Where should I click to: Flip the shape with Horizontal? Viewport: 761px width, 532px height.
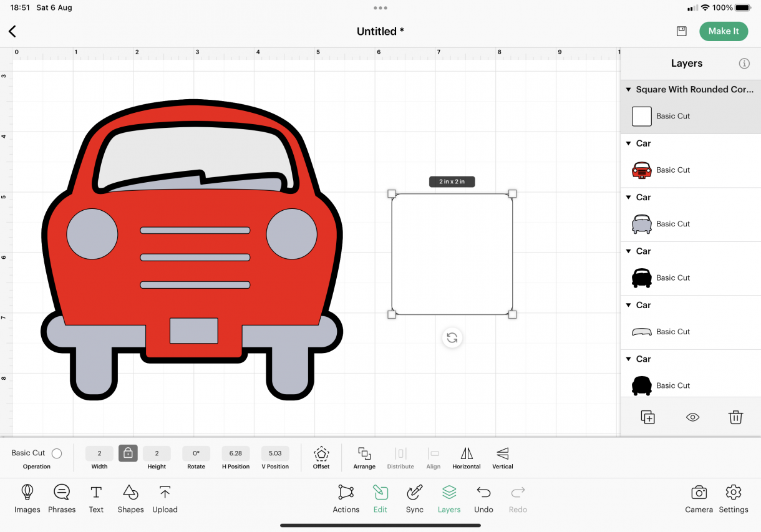point(467,457)
